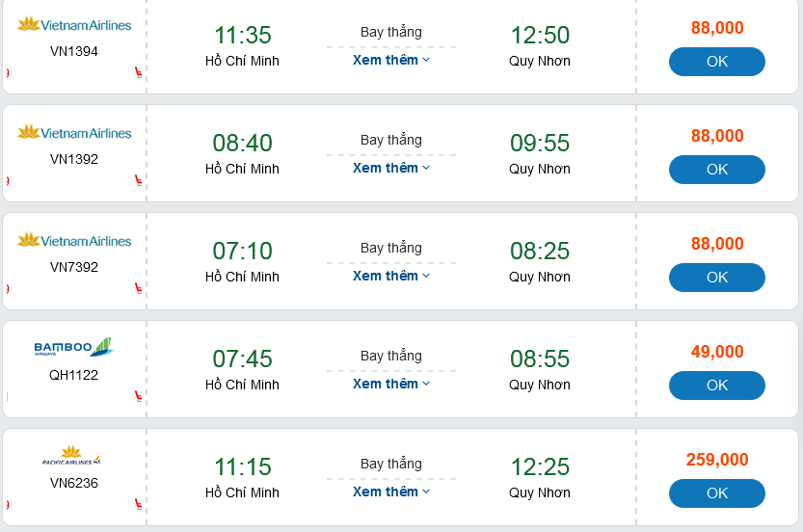This screenshot has height=532, width=803.
Task: Click the 259,000 price text
Action: coord(717,460)
